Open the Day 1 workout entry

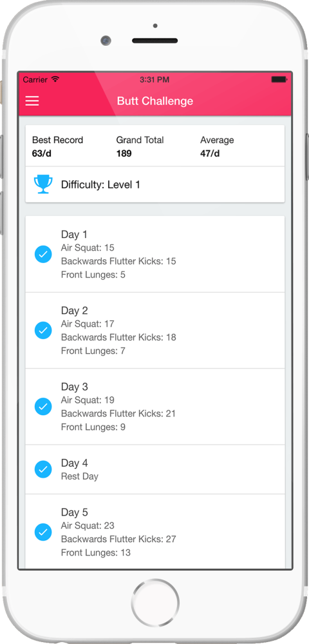[155, 254]
